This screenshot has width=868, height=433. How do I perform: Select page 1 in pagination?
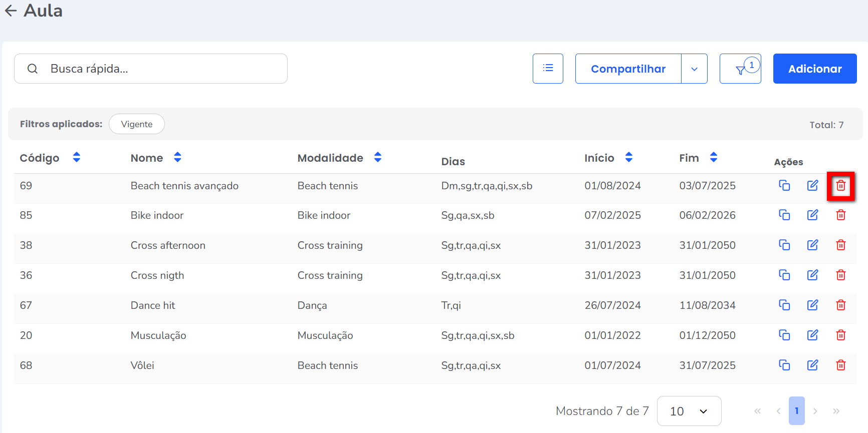coord(797,411)
